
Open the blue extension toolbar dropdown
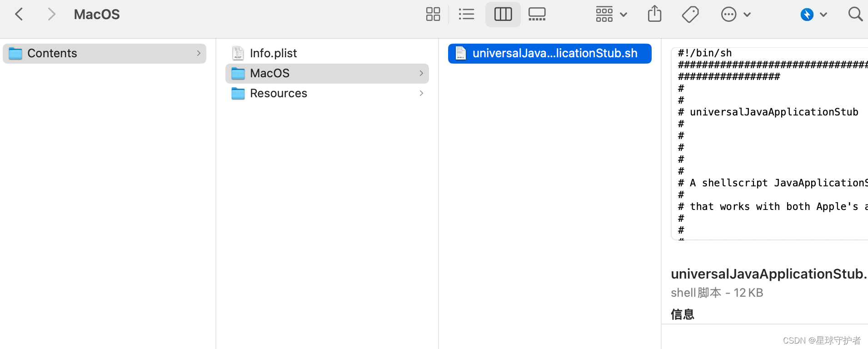813,15
